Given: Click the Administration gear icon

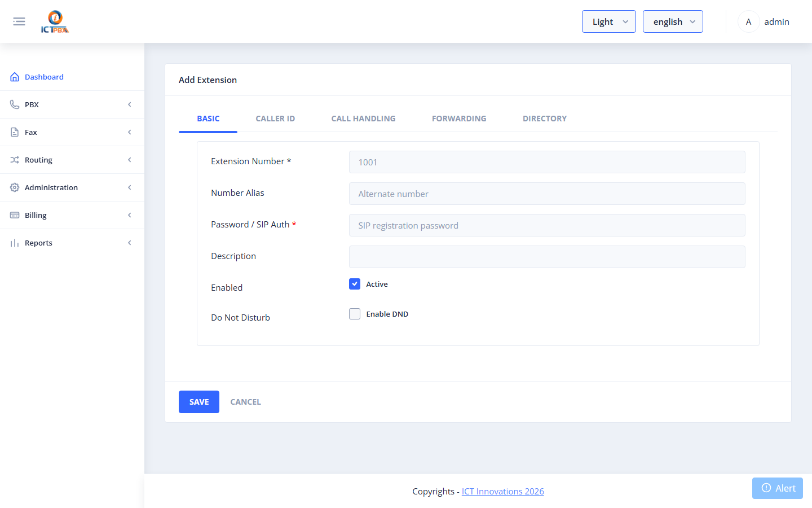Looking at the screenshot, I should click(x=15, y=187).
